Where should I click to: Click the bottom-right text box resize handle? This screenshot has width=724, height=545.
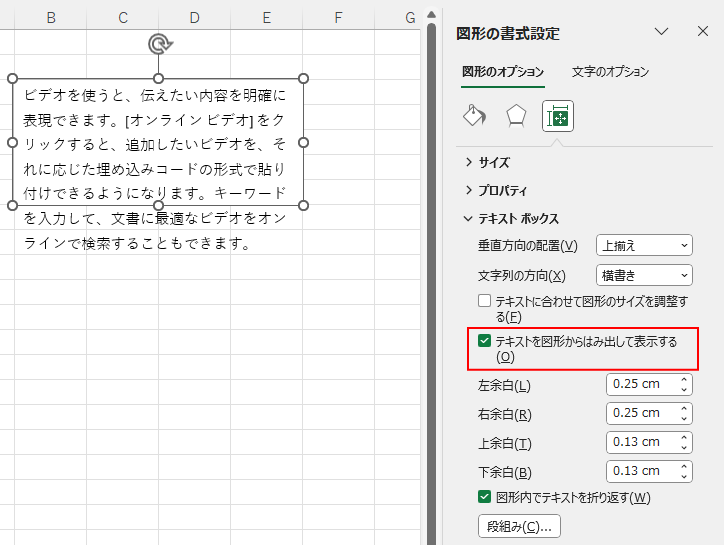pos(303,206)
